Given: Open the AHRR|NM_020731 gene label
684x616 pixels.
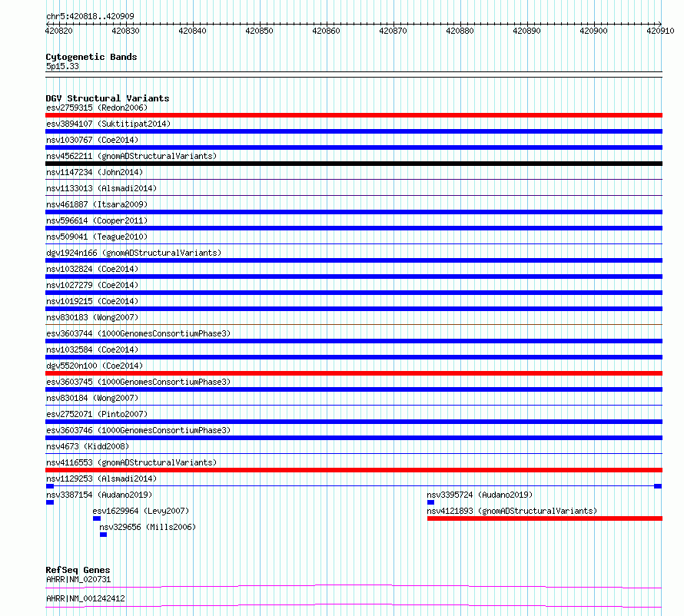Looking at the screenshot, I should point(78,579).
